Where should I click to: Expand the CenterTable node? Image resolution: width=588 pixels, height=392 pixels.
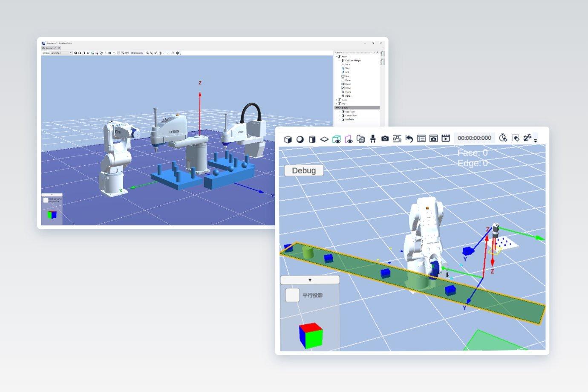tap(340, 115)
